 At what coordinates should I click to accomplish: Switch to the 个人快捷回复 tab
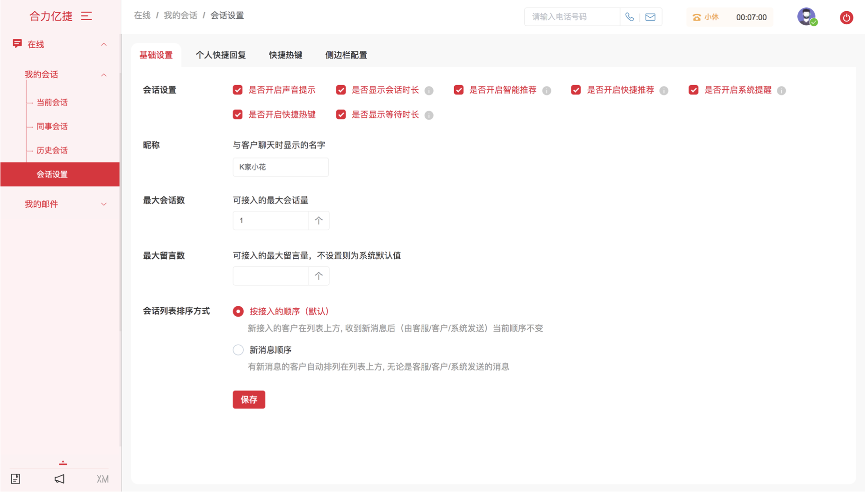[x=221, y=55]
